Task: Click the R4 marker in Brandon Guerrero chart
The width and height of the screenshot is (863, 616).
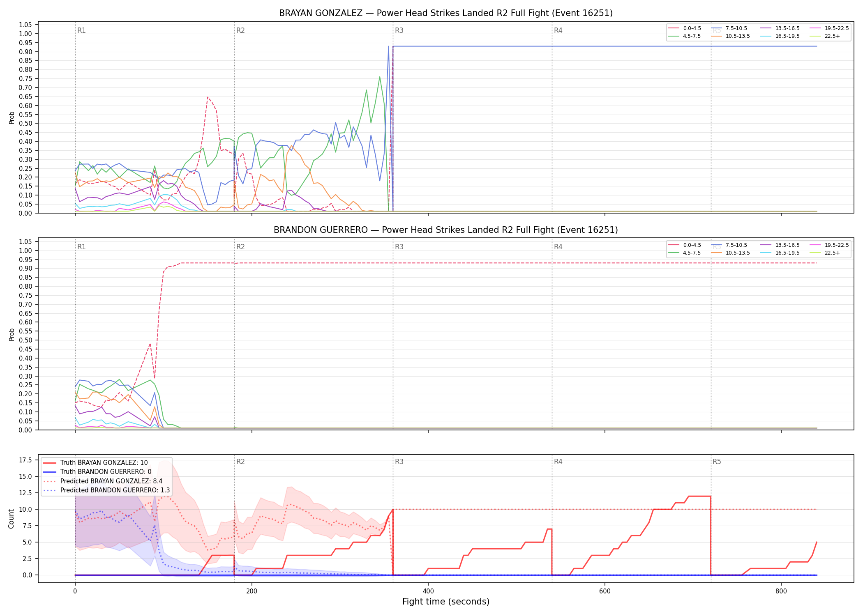Action: click(558, 247)
